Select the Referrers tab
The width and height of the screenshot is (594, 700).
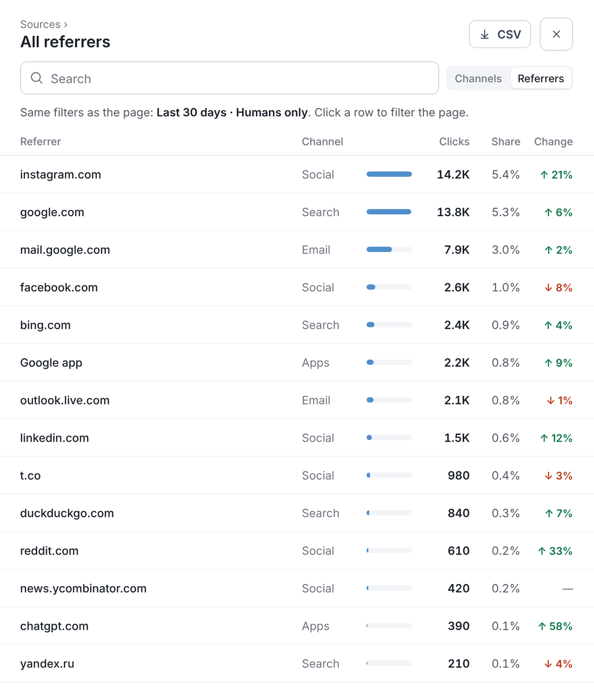[541, 78]
